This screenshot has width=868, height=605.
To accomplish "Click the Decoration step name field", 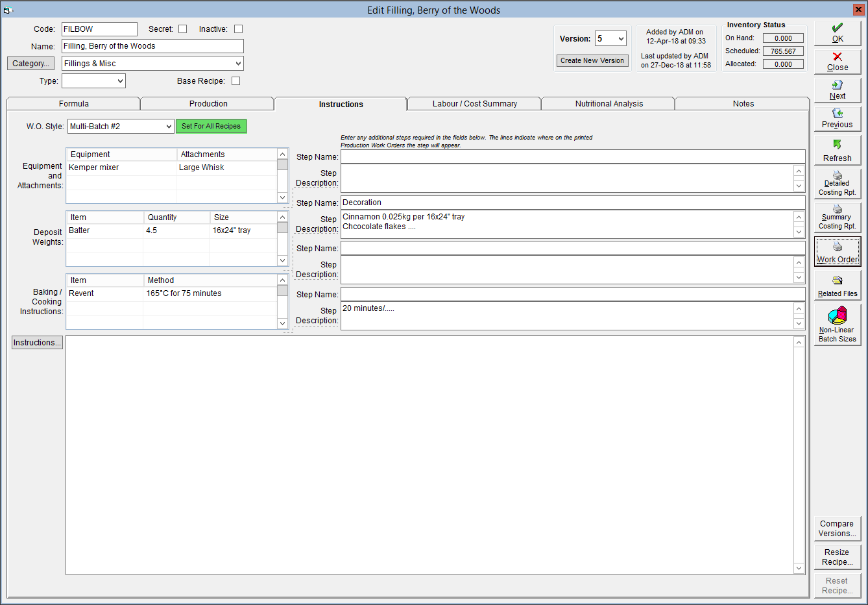I will (x=573, y=203).
